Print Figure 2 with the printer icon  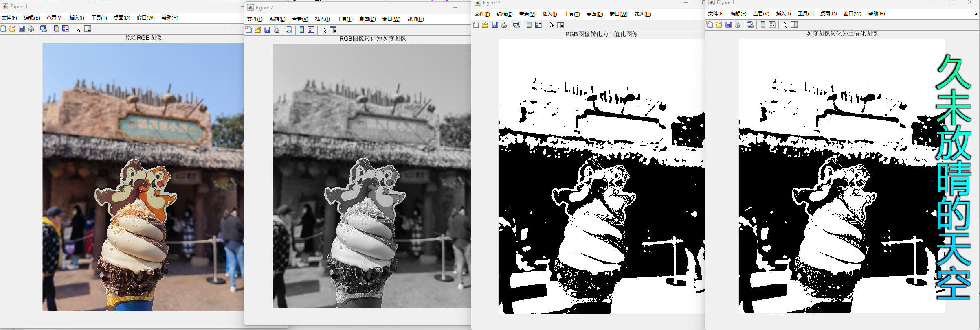pos(277,30)
